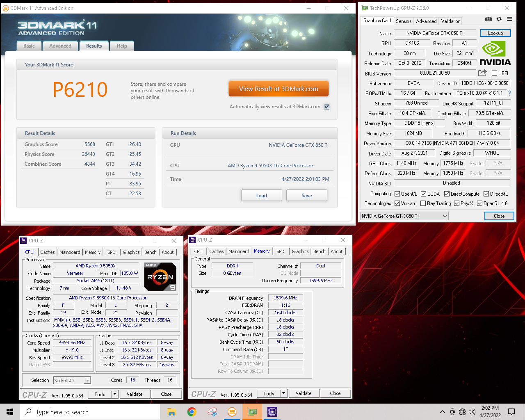Viewport: 525px width, 420px height.
Task: Open the Socket #1 selection dropdown
Action: 72,381
